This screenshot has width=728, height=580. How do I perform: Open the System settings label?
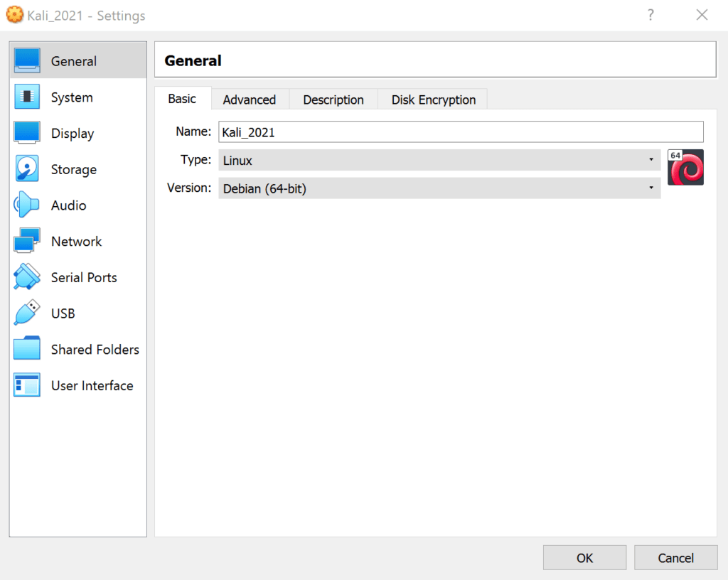pyautogui.click(x=72, y=97)
